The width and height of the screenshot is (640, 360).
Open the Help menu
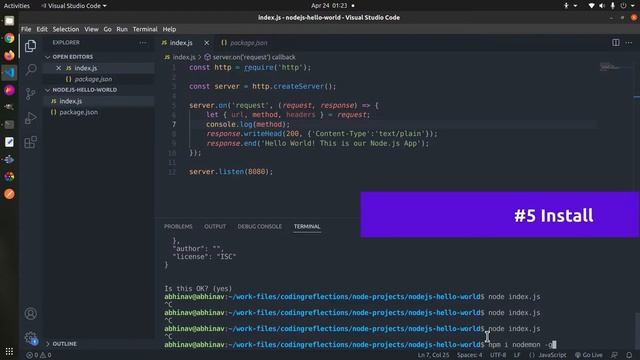169,29
